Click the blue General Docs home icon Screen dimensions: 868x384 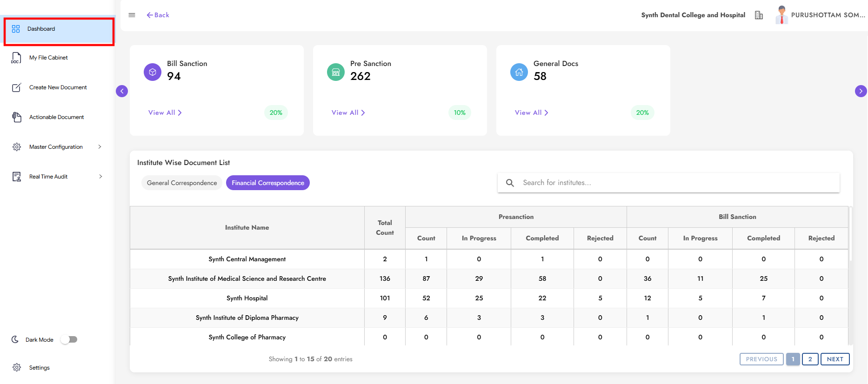pos(519,72)
